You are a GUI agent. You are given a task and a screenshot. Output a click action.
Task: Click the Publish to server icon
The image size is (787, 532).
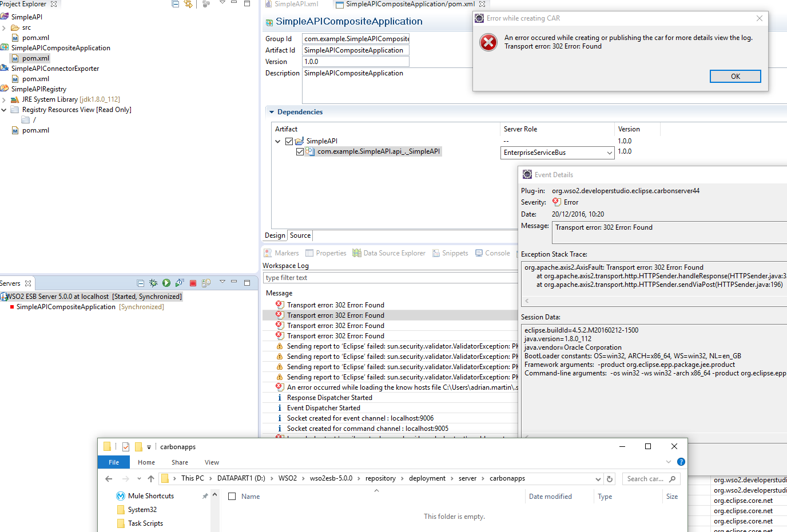pyautogui.click(x=206, y=283)
